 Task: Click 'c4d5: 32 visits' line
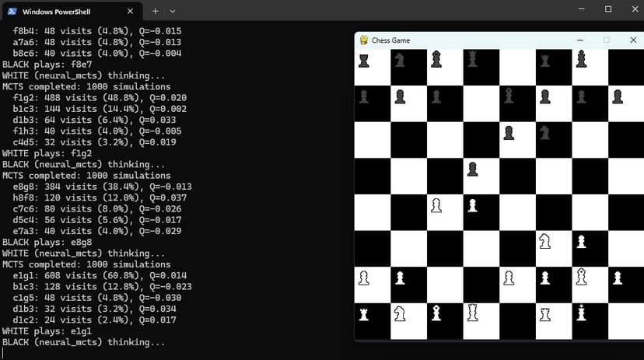[94, 142]
